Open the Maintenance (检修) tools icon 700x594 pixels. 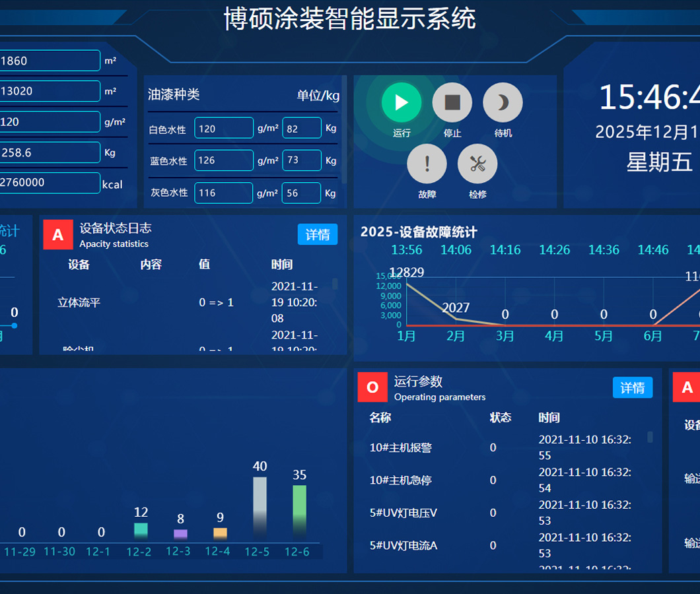tap(477, 164)
